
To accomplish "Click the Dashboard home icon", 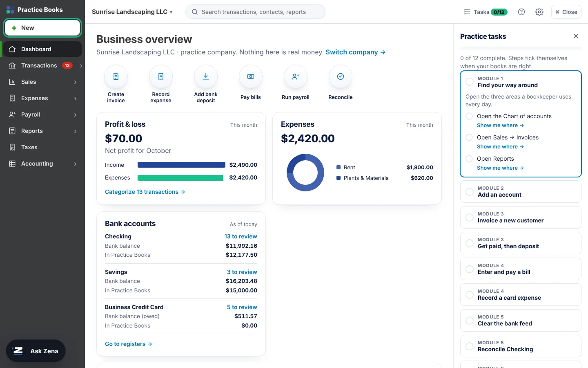I will [x=12, y=49].
